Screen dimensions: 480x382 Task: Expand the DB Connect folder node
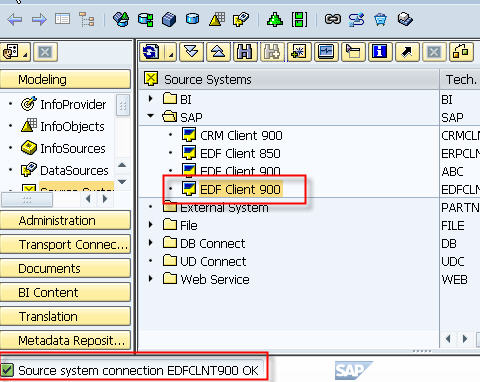click(x=151, y=242)
